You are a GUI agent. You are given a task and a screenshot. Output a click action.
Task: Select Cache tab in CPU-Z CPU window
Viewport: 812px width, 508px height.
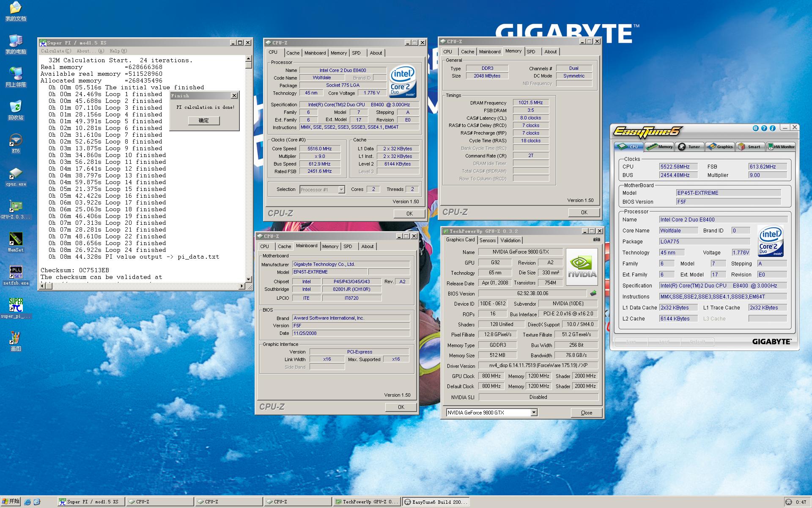[293, 53]
